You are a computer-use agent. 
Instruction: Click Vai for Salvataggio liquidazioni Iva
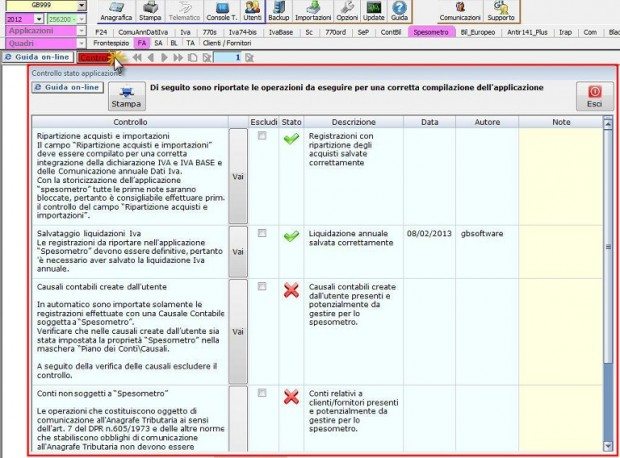(238, 252)
